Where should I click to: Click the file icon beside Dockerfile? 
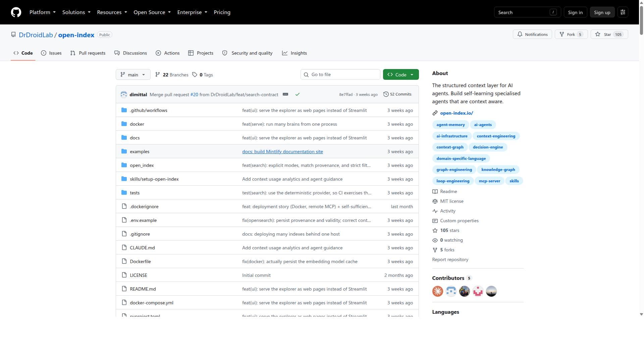click(124, 261)
